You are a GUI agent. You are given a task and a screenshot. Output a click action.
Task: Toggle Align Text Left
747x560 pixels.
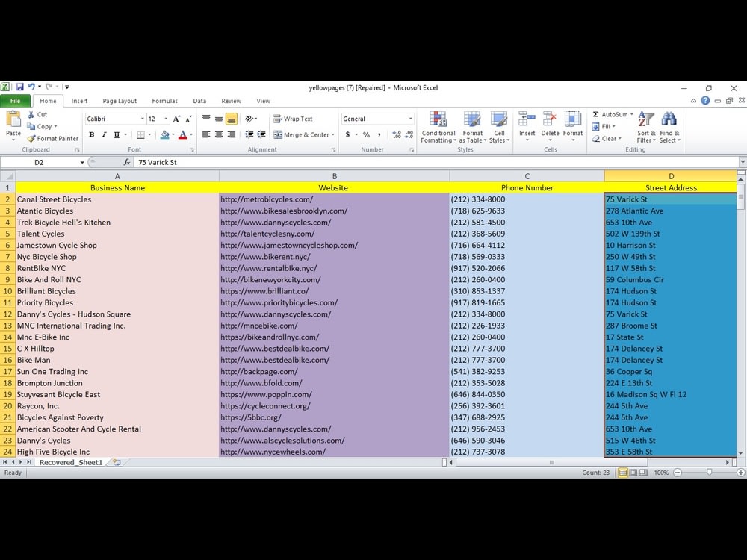coord(206,134)
